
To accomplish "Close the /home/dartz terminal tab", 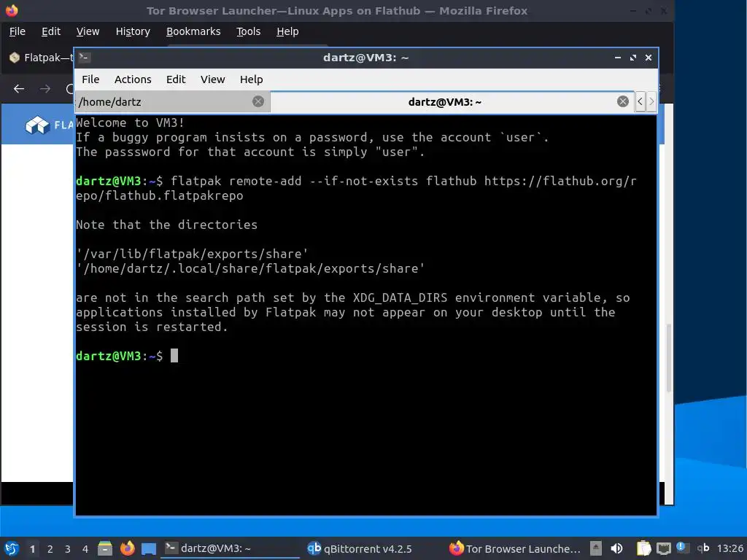I will [x=258, y=101].
